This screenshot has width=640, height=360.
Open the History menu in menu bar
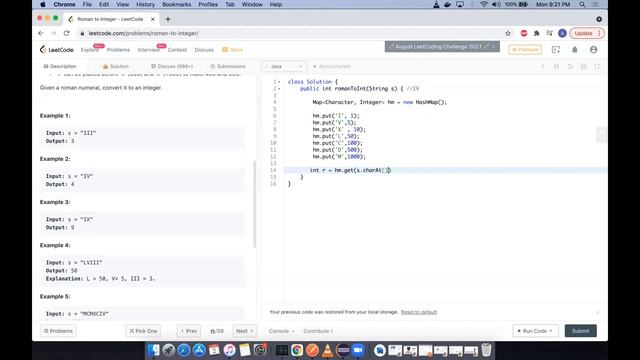[145, 4]
